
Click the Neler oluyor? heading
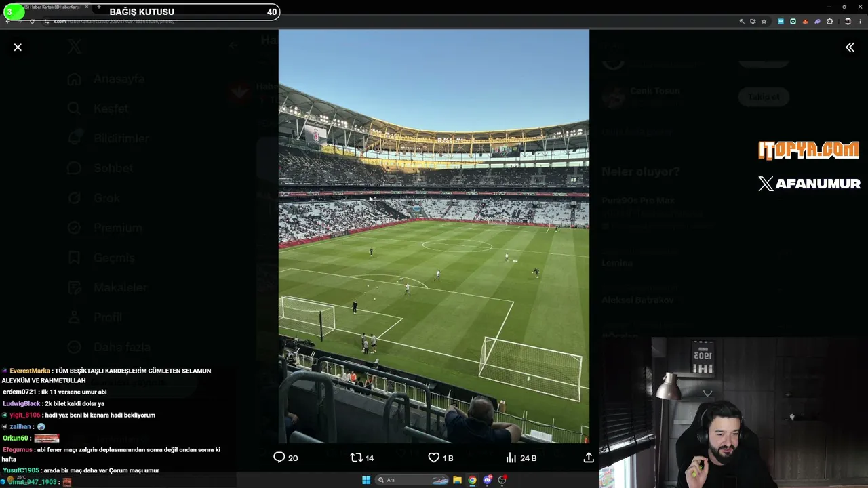coord(641,172)
